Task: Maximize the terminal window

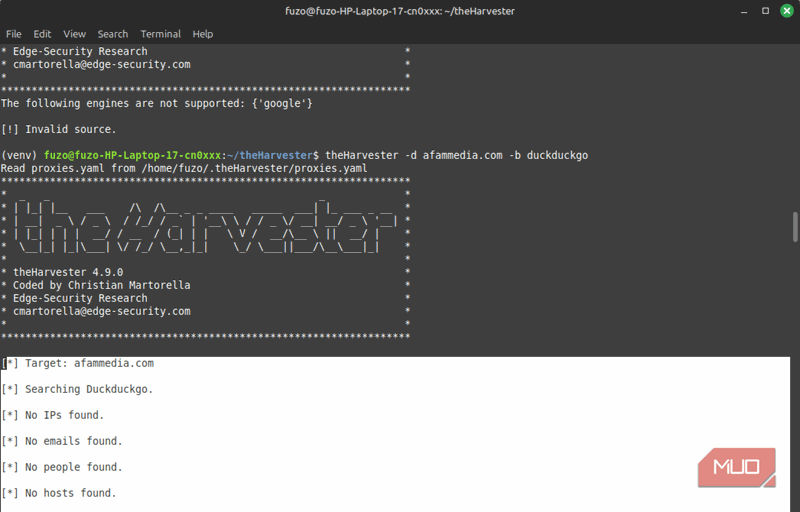Action: tap(765, 11)
